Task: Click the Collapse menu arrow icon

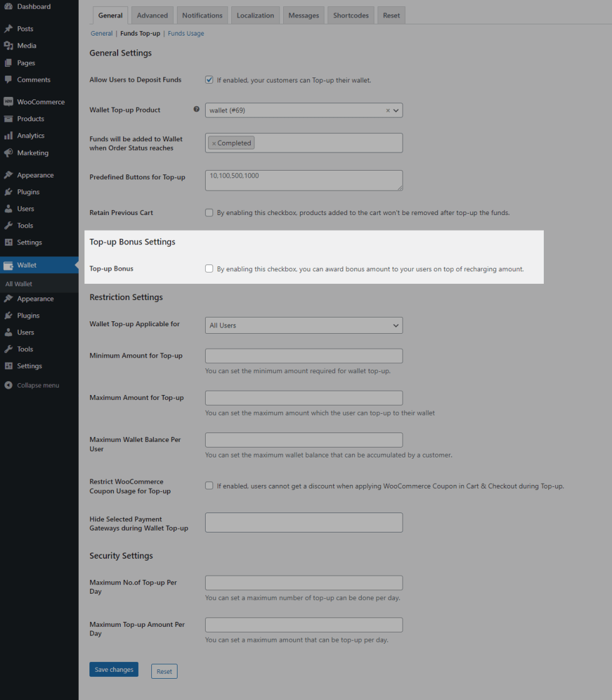Action: click(x=9, y=385)
